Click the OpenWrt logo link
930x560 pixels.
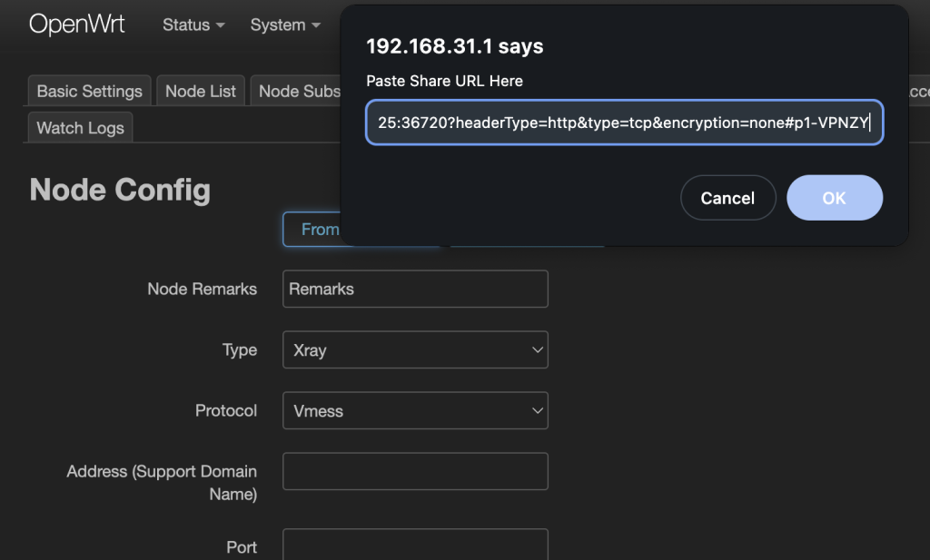[77, 25]
